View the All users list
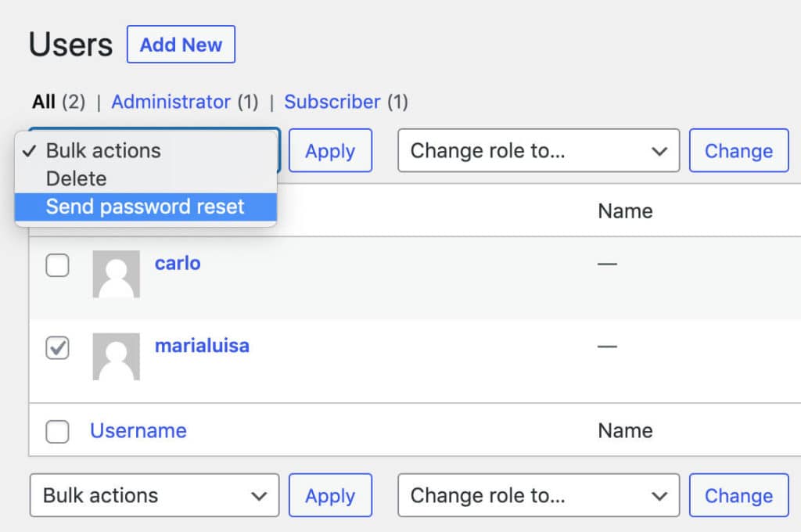 pyautogui.click(x=43, y=102)
